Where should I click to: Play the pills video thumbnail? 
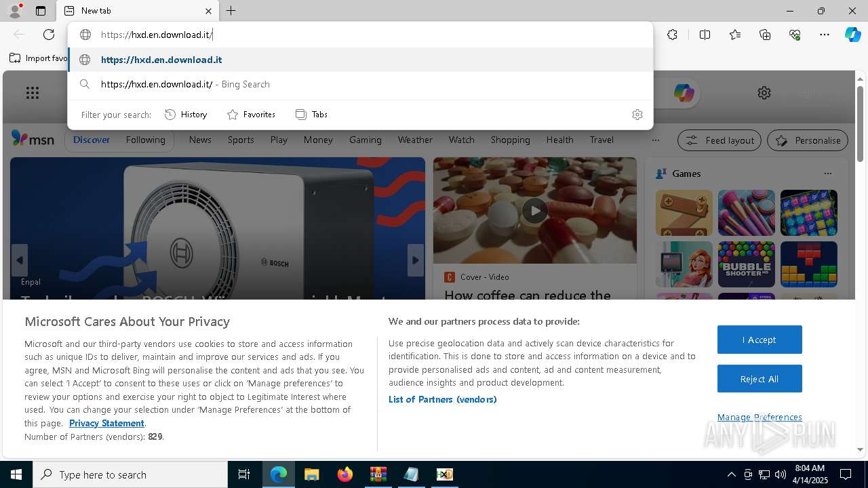[x=534, y=210]
